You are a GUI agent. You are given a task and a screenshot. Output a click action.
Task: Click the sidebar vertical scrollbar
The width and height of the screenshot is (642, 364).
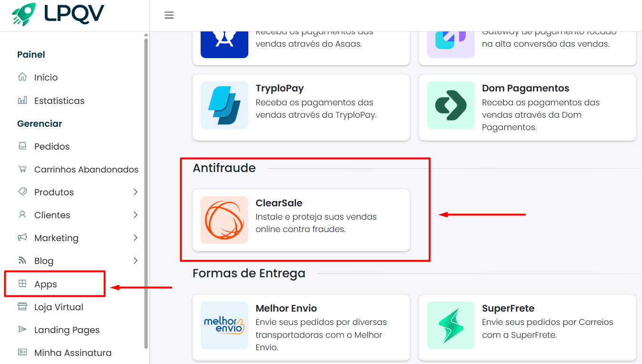(x=146, y=191)
